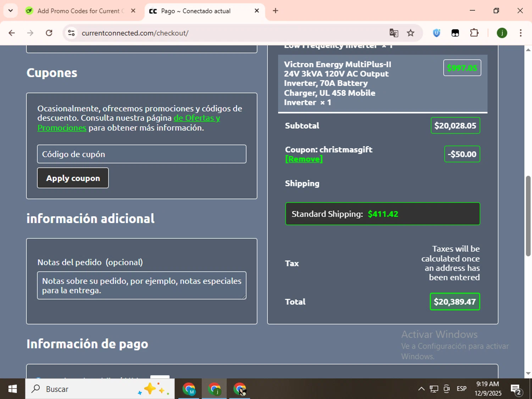The width and height of the screenshot is (532, 399).
Task: Click the page vertical scrollbar thumb
Action: click(x=528, y=216)
